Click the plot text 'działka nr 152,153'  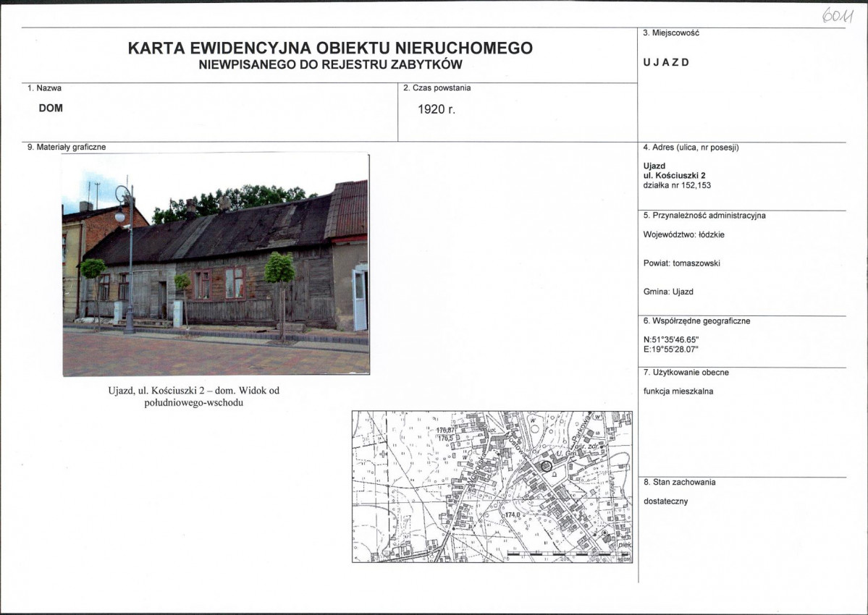677,185
